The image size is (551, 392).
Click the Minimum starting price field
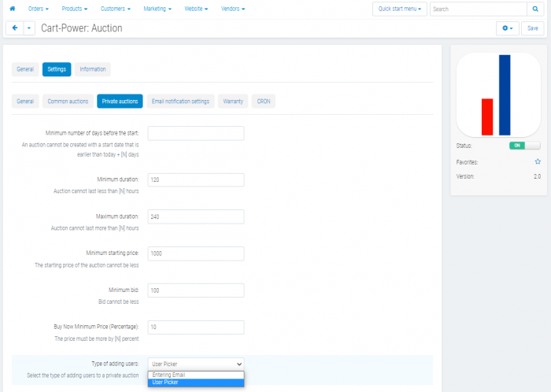196,253
